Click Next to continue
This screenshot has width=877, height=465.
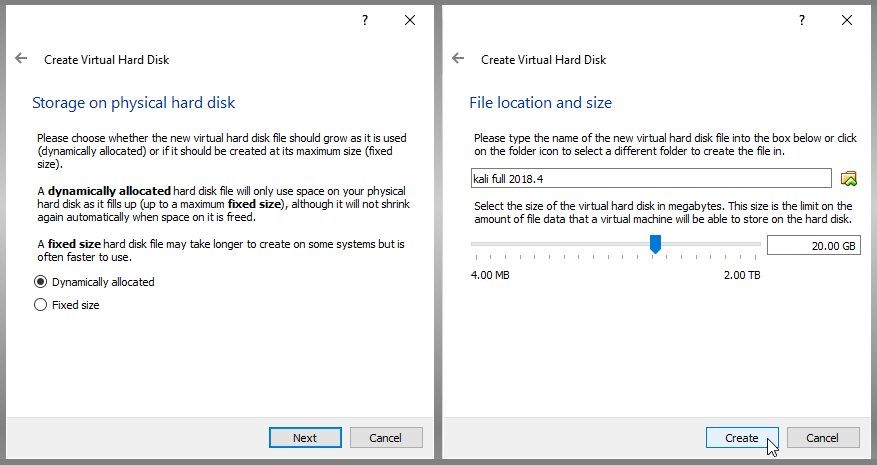coord(305,438)
